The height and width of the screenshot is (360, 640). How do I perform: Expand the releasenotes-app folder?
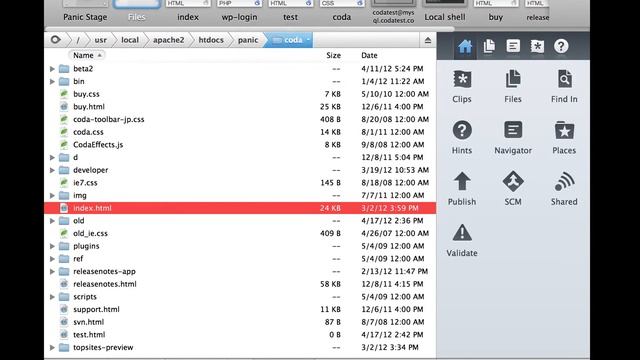coord(52,271)
